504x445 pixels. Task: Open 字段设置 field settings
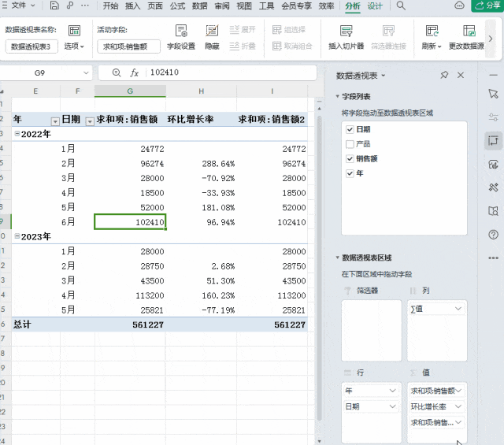181,38
